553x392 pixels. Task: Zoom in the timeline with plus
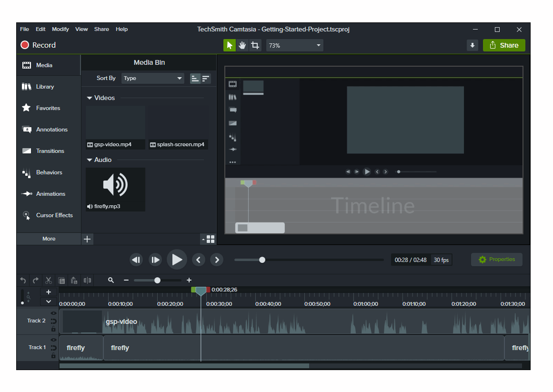pos(189,280)
